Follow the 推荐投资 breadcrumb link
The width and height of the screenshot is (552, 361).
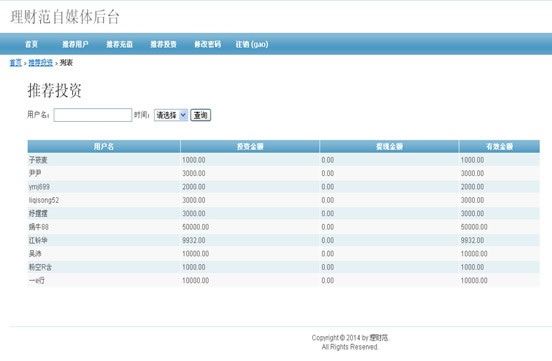pos(40,63)
